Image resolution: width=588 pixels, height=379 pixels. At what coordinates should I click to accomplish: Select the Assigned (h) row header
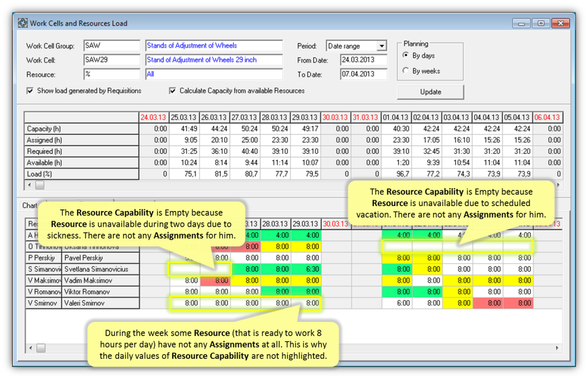pyautogui.click(x=82, y=140)
